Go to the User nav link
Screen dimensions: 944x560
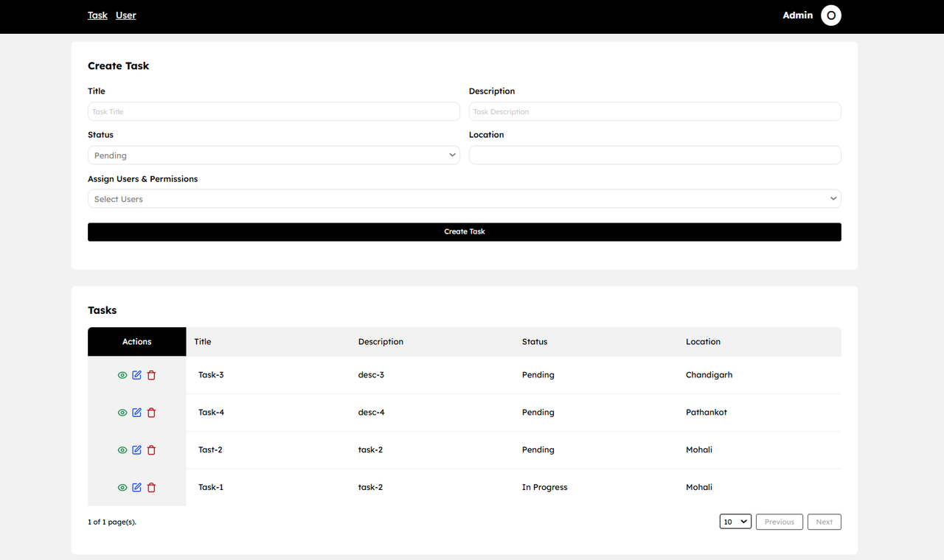click(126, 15)
